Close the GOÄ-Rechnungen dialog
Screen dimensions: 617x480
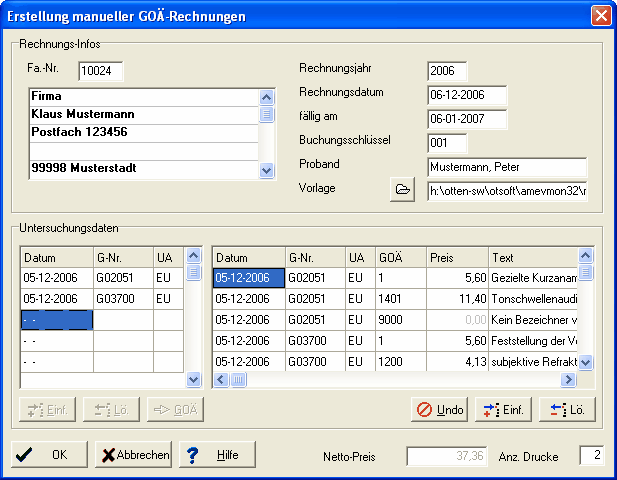coord(601,16)
